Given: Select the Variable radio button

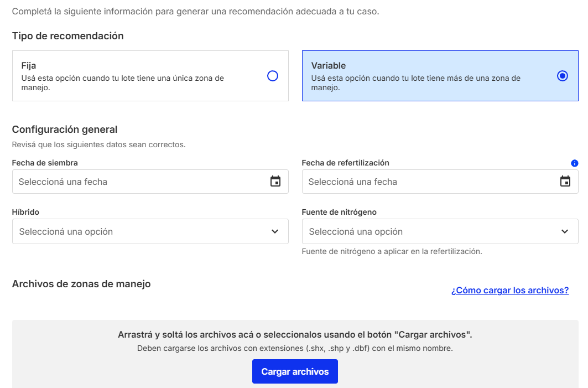Looking at the screenshot, I should [563, 76].
